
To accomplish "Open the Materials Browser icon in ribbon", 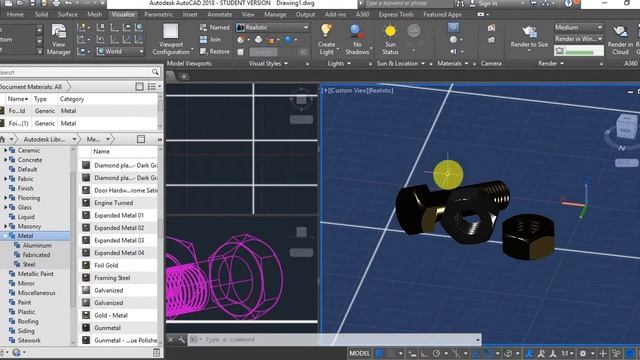I will point(453,27).
